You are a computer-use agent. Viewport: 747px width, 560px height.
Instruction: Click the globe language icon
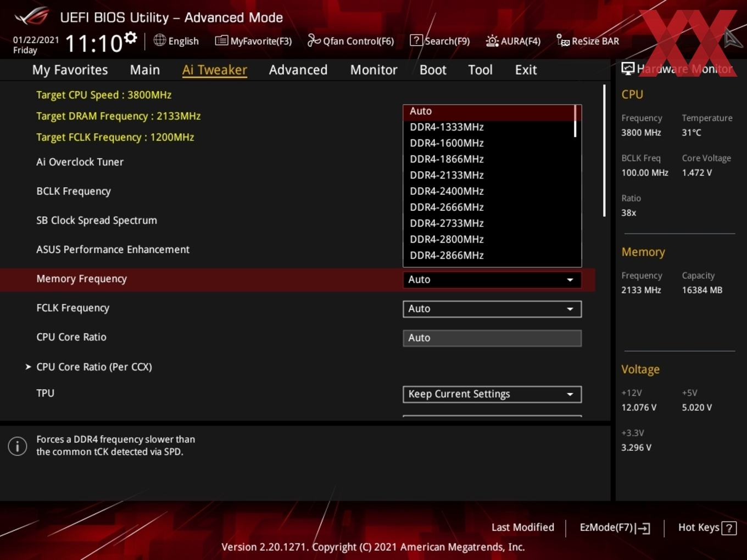point(159,40)
